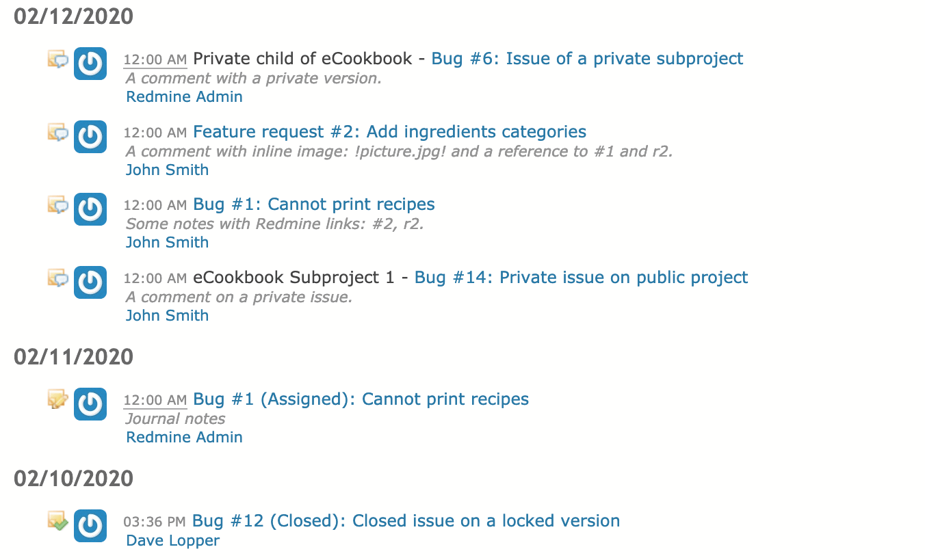Viewport: 925px width, 560px height.
Task: Click Redmine Admin author link under Bug #6
Action: pyautogui.click(x=185, y=97)
